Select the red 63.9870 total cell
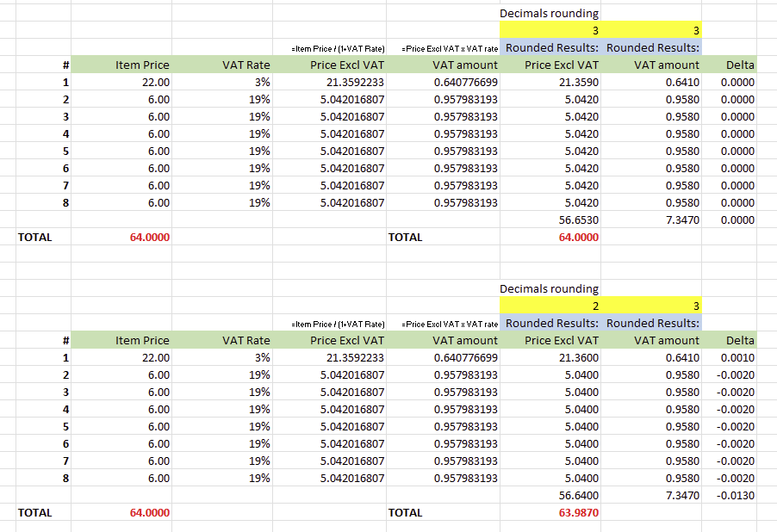This screenshot has width=777, height=532. click(578, 512)
